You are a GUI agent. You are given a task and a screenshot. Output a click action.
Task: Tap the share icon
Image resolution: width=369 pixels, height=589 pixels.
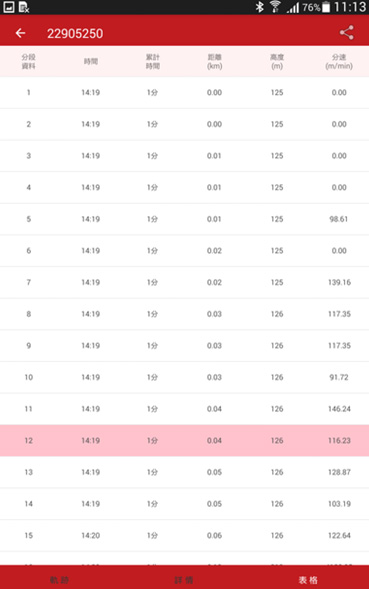pos(346,33)
